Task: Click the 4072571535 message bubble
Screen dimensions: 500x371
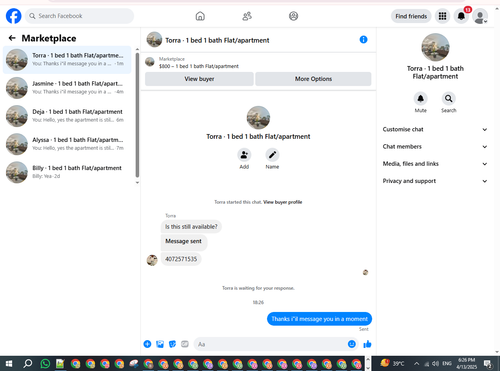Action: point(181,259)
